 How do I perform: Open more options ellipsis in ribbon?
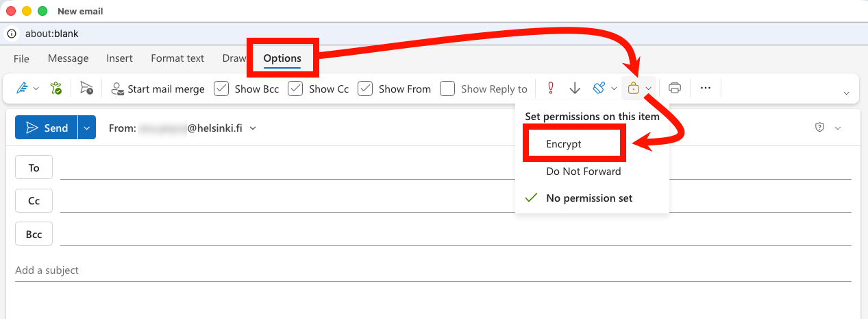tap(706, 88)
